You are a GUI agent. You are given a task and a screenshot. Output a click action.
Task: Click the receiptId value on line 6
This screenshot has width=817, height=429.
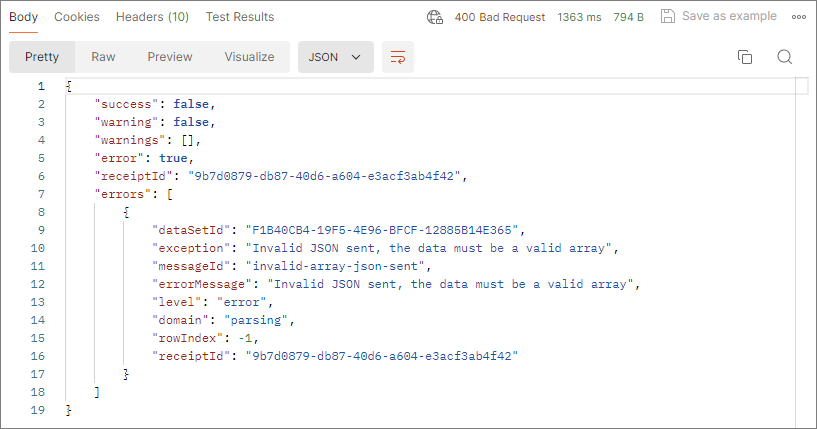pyautogui.click(x=327, y=176)
